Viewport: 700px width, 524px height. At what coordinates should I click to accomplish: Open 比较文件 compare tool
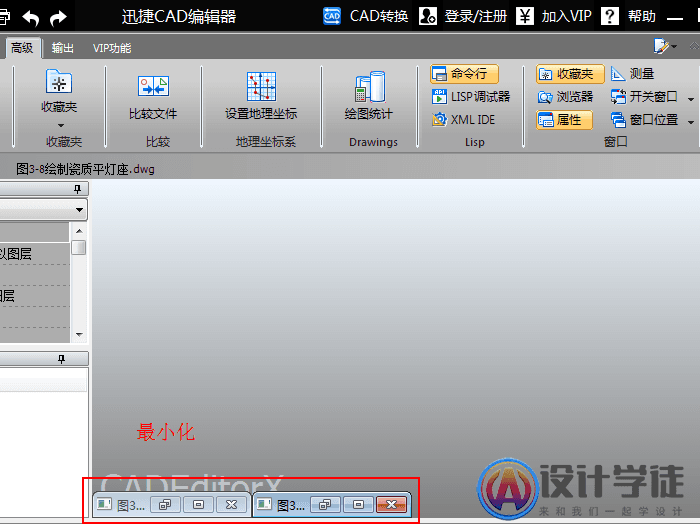(153, 97)
